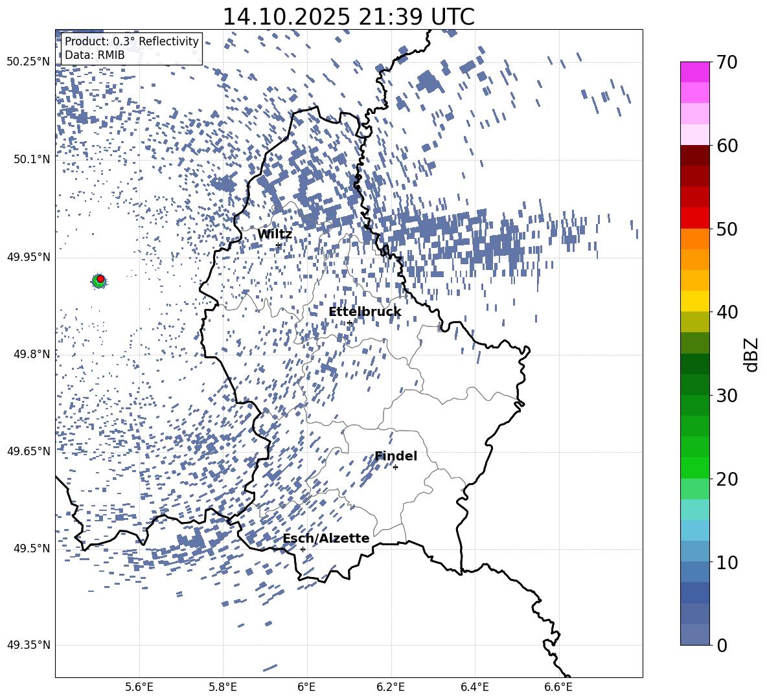Click the Ettelbruck city label
Viewport: 767px width, 700px height.
[365, 312]
